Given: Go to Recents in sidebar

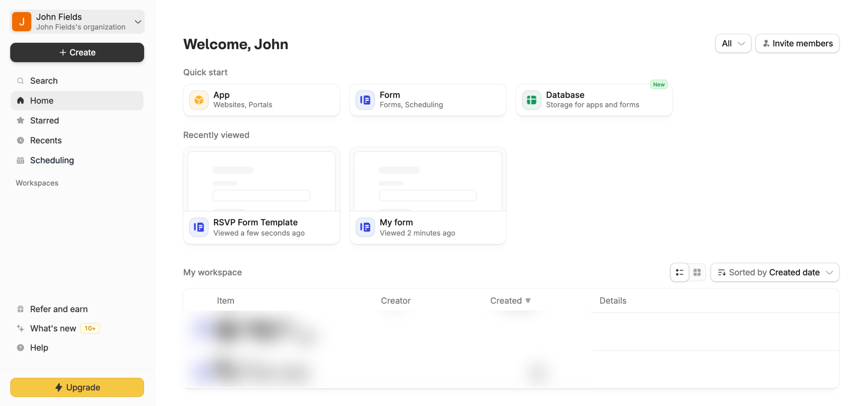Looking at the screenshot, I should [46, 140].
